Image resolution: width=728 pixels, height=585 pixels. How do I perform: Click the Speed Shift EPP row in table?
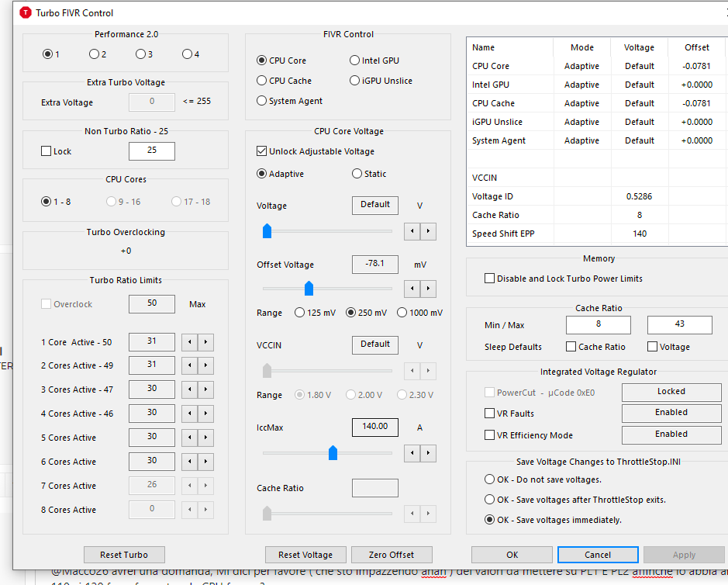tap(595, 234)
